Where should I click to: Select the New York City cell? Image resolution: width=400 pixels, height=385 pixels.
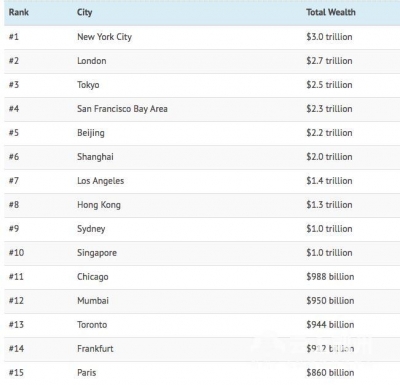point(104,37)
